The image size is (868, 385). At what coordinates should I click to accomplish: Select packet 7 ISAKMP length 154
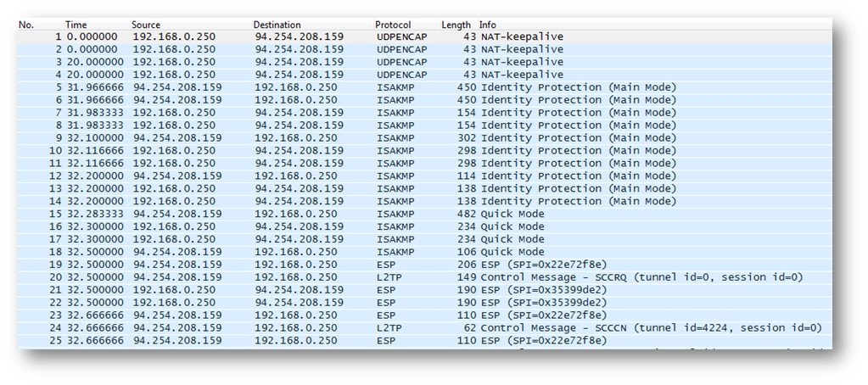[424, 113]
